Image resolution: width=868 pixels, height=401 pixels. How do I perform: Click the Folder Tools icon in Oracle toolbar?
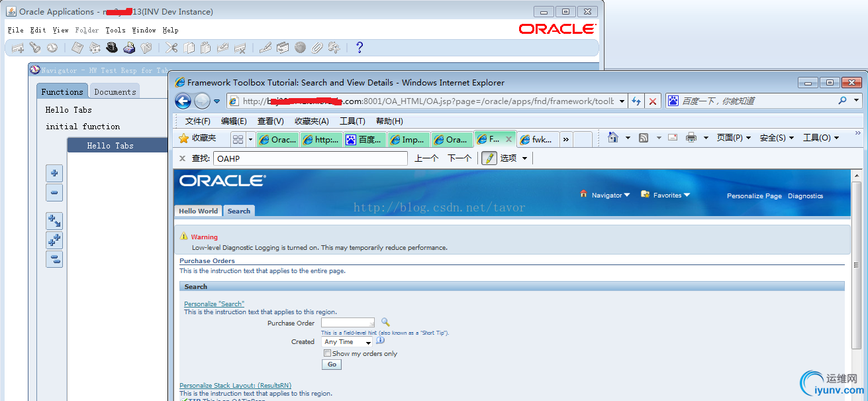pyautogui.click(x=334, y=48)
